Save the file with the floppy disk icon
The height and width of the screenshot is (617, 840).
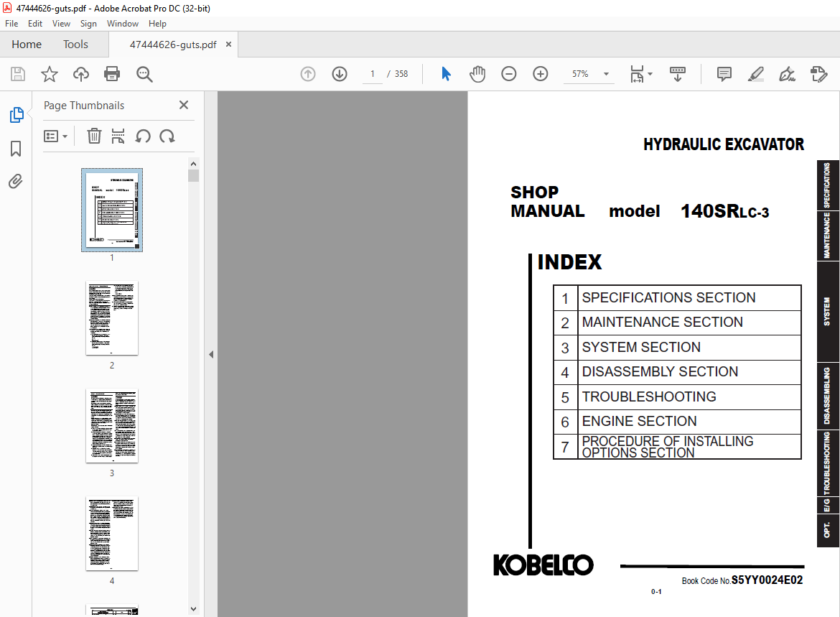click(x=18, y=74)
